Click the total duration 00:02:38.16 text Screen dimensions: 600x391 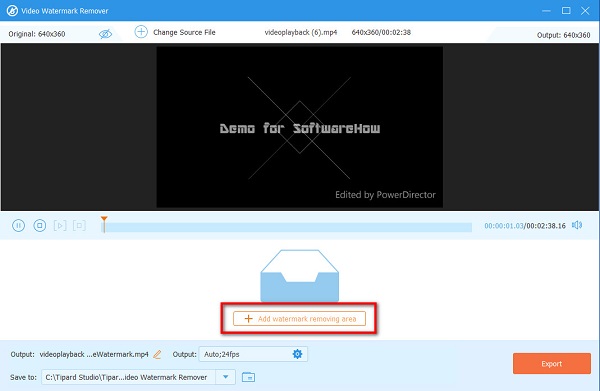[x=546, y=226]
